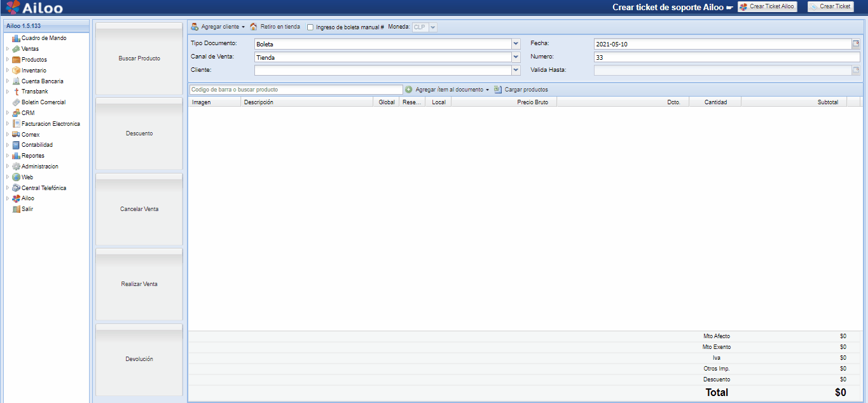Open Agregar ítem al documento menu

coord(487,90)
